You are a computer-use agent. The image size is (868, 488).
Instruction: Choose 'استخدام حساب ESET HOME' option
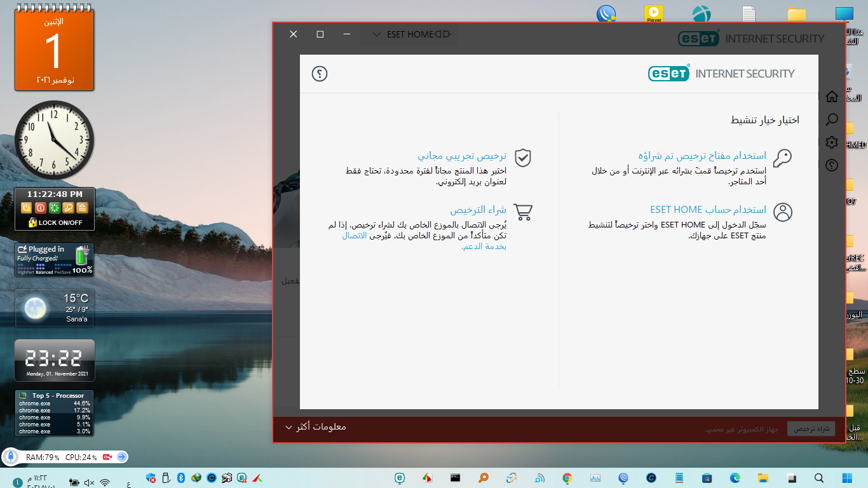(708, 210)
